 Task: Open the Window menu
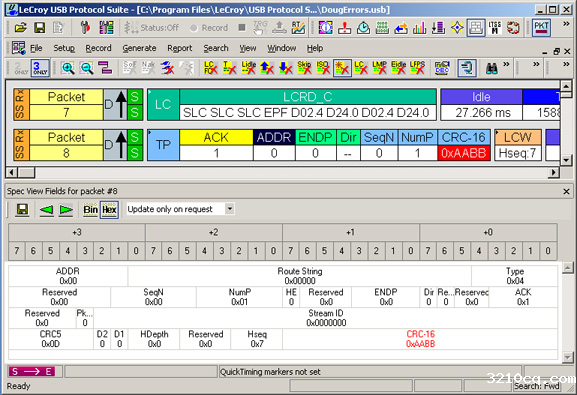282,48
